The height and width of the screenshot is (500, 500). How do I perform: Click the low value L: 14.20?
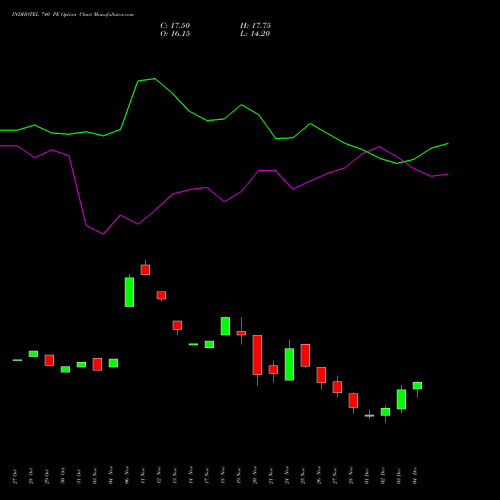pyautogui.click(x=255, y=34)
